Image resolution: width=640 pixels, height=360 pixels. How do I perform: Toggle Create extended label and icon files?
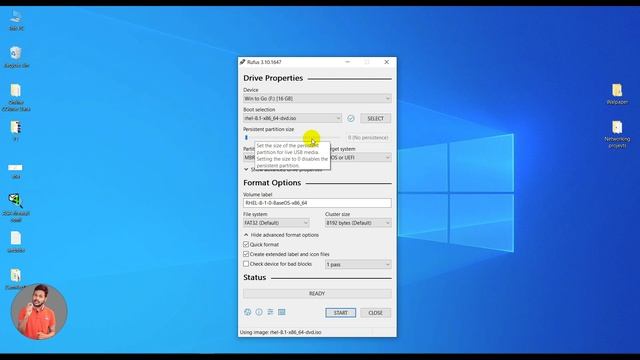tap(246, 254)
